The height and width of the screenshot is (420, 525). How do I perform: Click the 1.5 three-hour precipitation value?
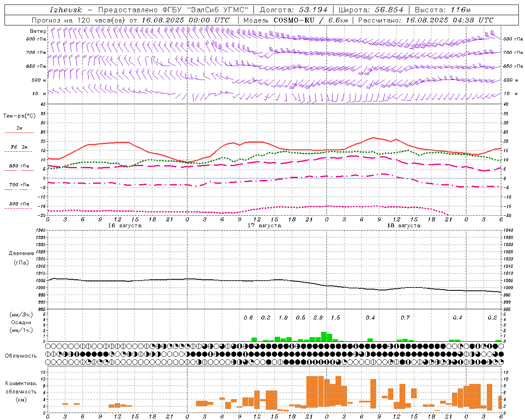(336, 317)
